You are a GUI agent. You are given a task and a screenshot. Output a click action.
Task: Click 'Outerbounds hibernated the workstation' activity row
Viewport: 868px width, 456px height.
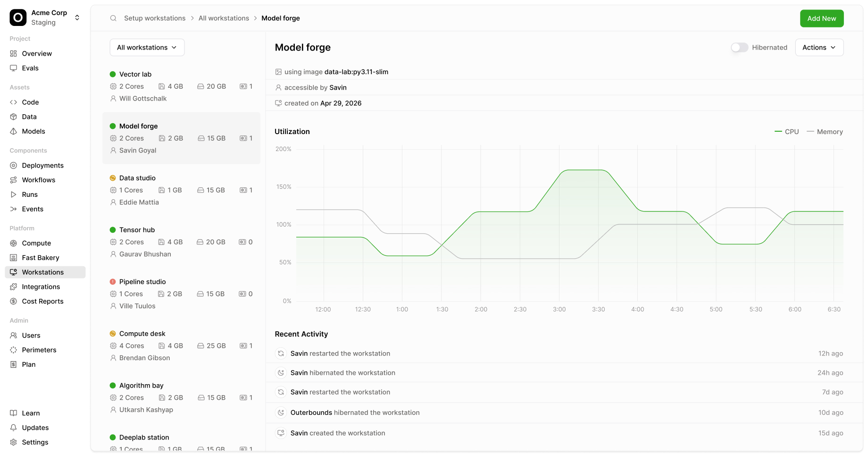coord(564,413)
